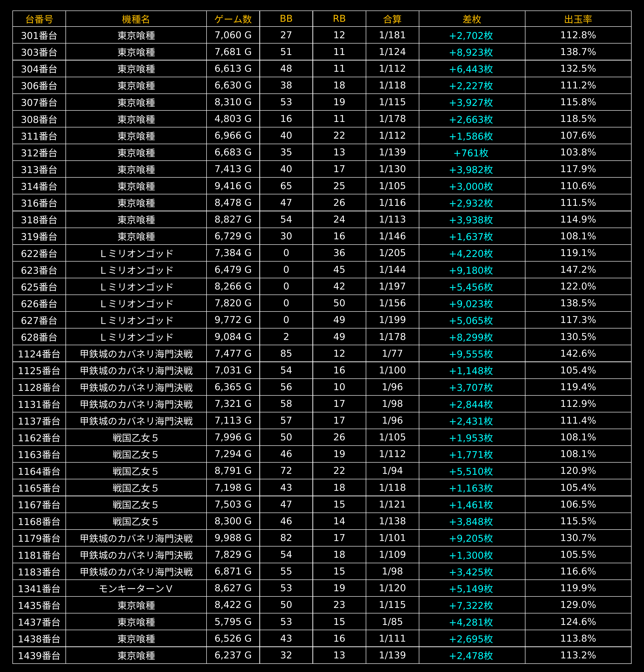Click the +9,555枚 cell
This screenshot has height=672, width=644.
(x=472, y=354)
